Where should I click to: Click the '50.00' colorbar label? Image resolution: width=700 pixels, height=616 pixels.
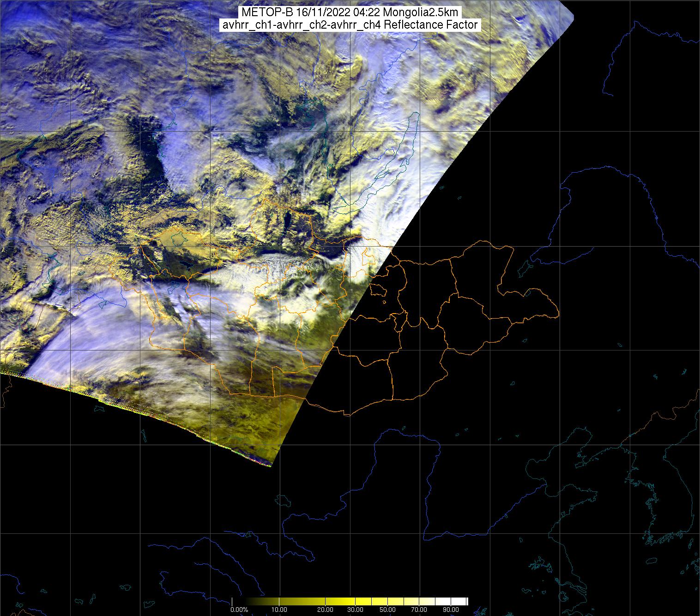tap(388, 610)
